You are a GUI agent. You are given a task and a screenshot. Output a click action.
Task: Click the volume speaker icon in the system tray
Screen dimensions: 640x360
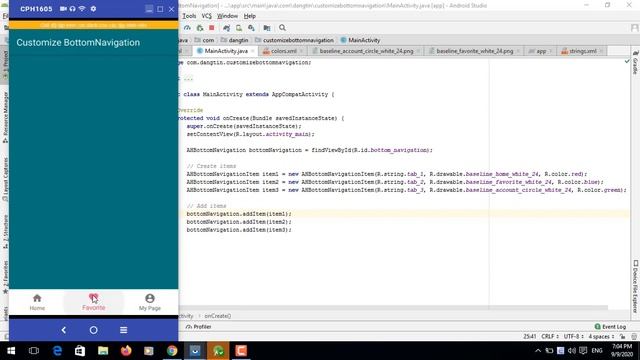(x=571, y=351)
